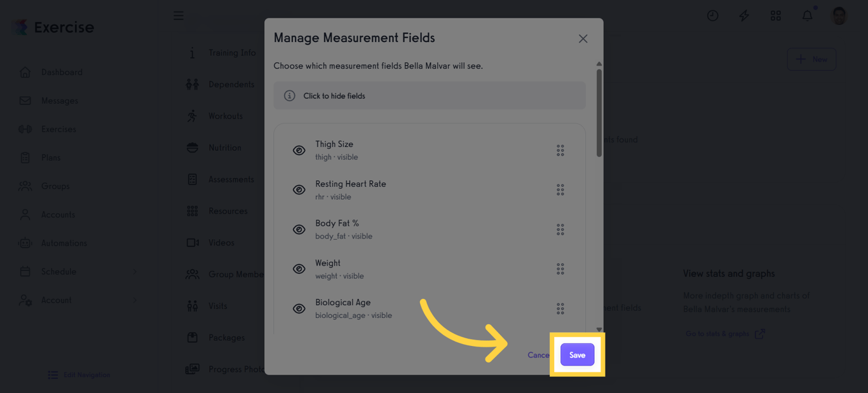Hide the Thigh Size field via eye toggle
The height and width of the screenshot is (393, 868).
coord(299,150)
